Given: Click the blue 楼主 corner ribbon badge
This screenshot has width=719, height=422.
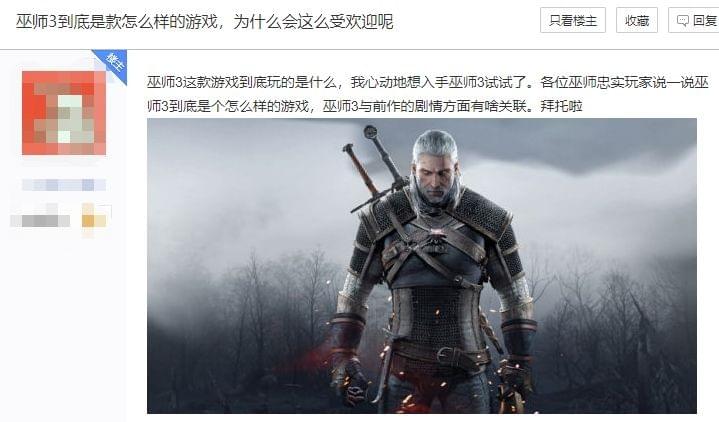Looking at the screenshot, I should point(113,64).
